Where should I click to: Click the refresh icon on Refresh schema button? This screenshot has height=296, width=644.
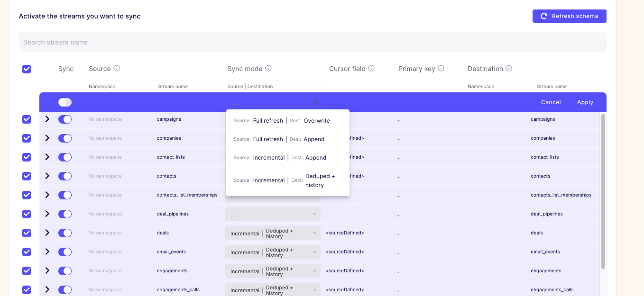pyautogui.click(x=543, y=16)
